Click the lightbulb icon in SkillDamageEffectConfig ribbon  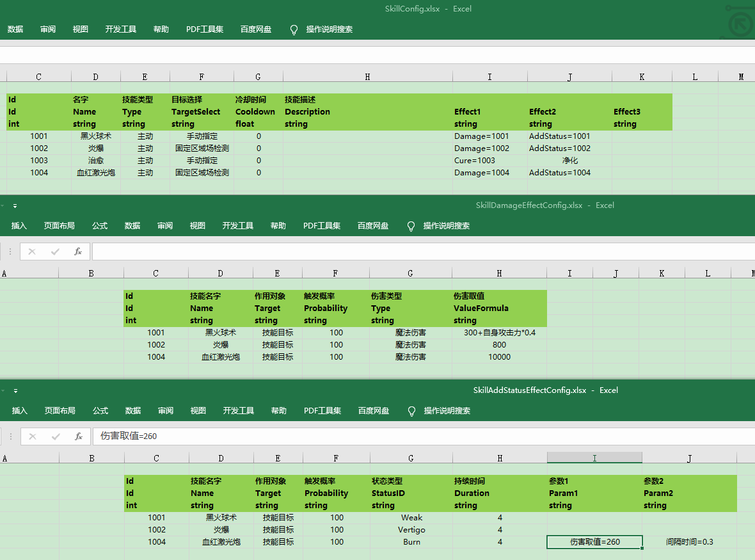411,227
